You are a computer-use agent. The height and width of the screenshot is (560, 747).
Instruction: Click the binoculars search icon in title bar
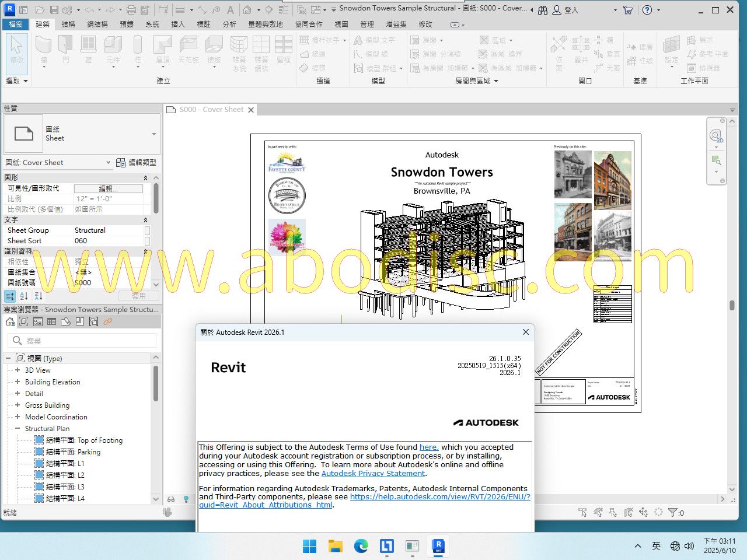[x=543, y=10]
